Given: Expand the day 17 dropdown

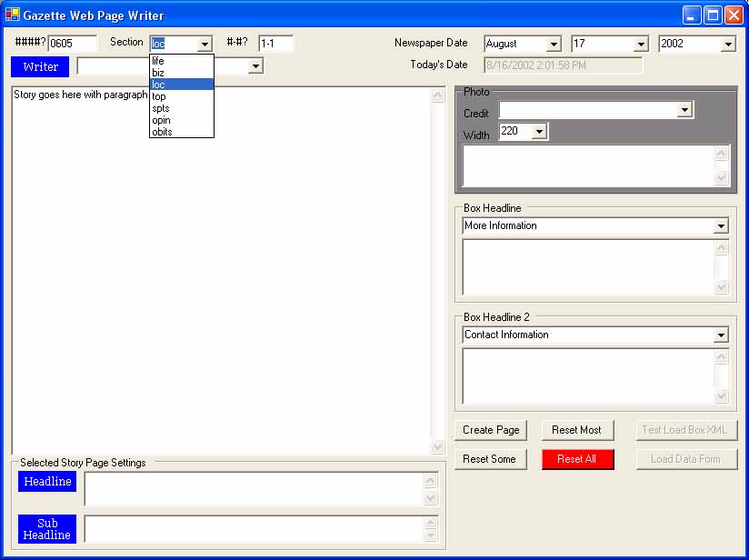Looking at the screenshot, I should coord(641,44).
